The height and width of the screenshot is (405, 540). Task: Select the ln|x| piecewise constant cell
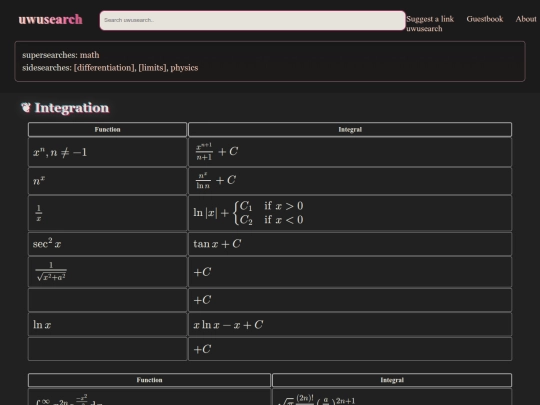350,213
